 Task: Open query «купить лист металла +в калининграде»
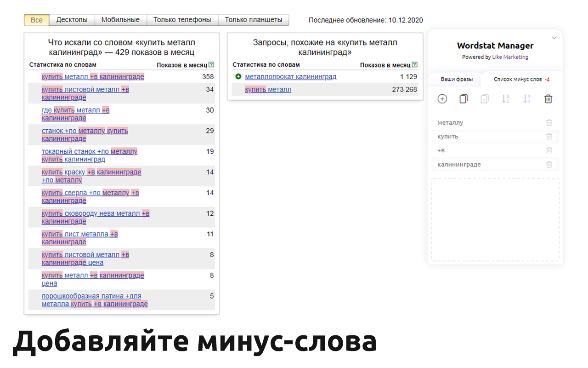click(80, 238)
